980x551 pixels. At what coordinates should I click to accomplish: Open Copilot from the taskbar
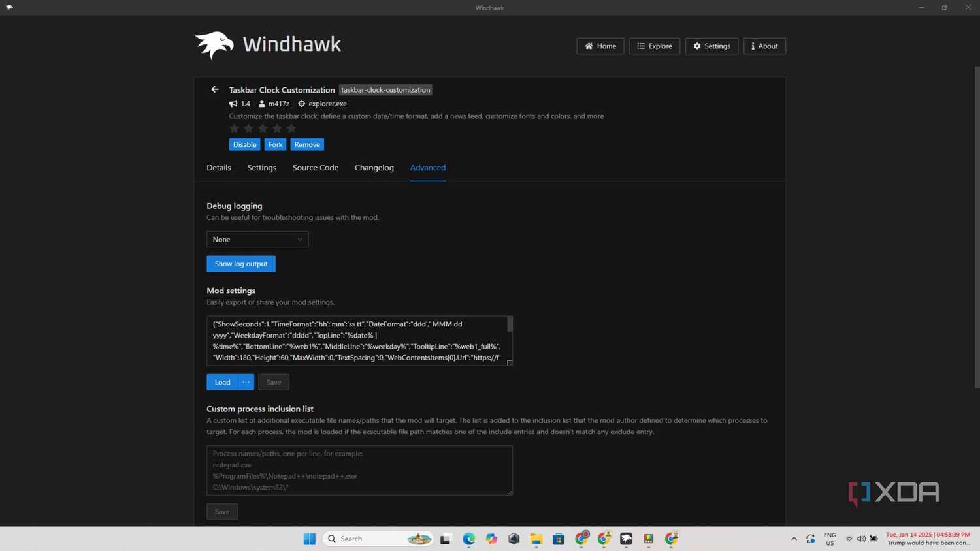click(491, 539)
